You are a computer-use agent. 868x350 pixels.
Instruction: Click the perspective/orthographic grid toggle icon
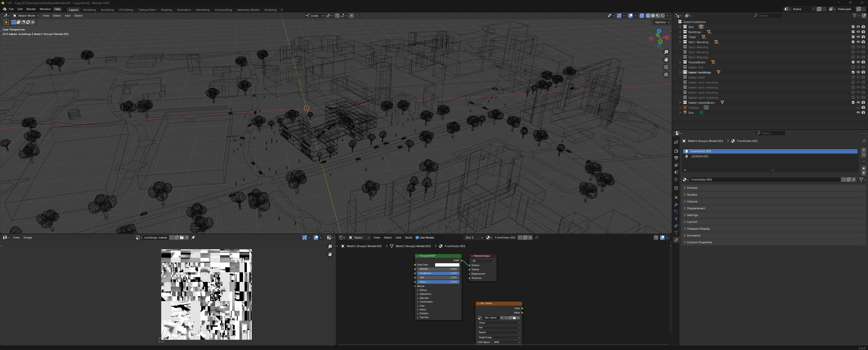pyautogui.click(x=666, y=75)
